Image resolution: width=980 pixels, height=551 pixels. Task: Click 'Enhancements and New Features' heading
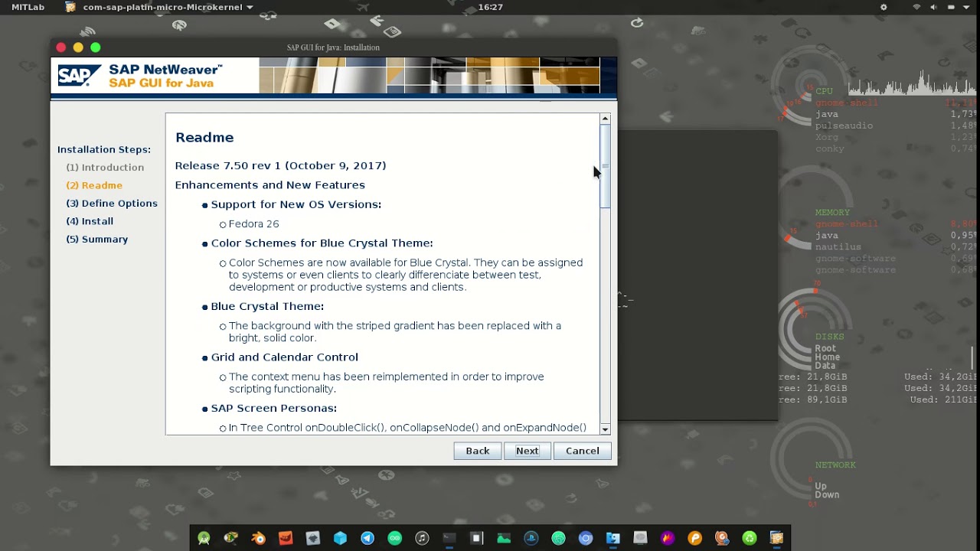(x=269, y=185)
